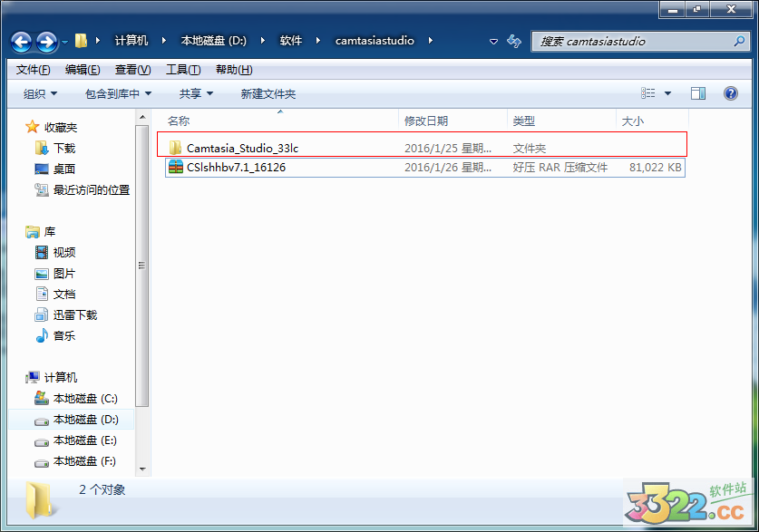This screenshot has width=759, height=532.
Task: Expand the arrow after camtasiastudio breadcrumb
Action: (431, 41)
